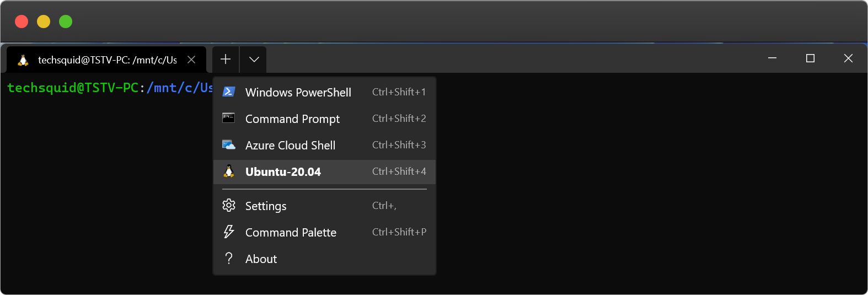Image resolution: width=868 pixels, height=295 pixels.
Task: Close the techsquid@TSTV-PC tab
Action: pos(191,60)
